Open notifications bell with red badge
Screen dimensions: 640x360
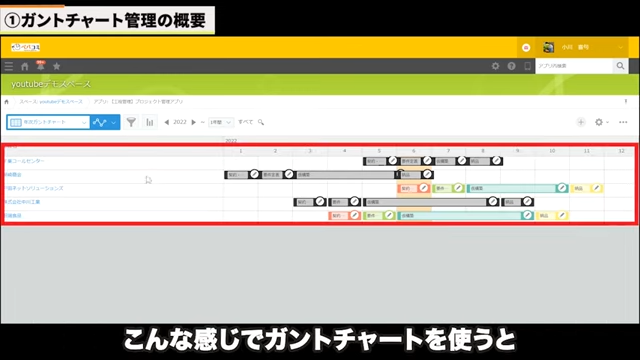pos(40,66)
